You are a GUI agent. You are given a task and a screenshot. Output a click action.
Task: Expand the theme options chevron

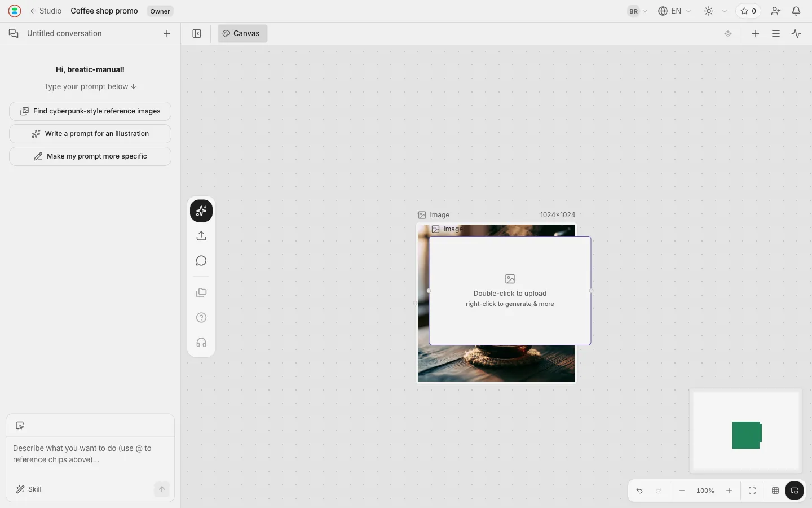coord(725,11)
